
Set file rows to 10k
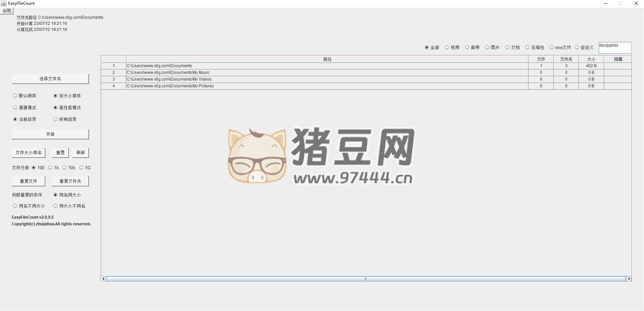(65, 168)
